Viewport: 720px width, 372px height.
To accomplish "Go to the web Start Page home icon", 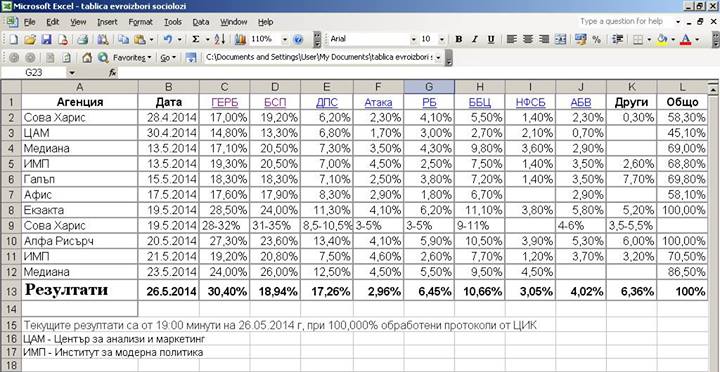I will pos(87,57).
